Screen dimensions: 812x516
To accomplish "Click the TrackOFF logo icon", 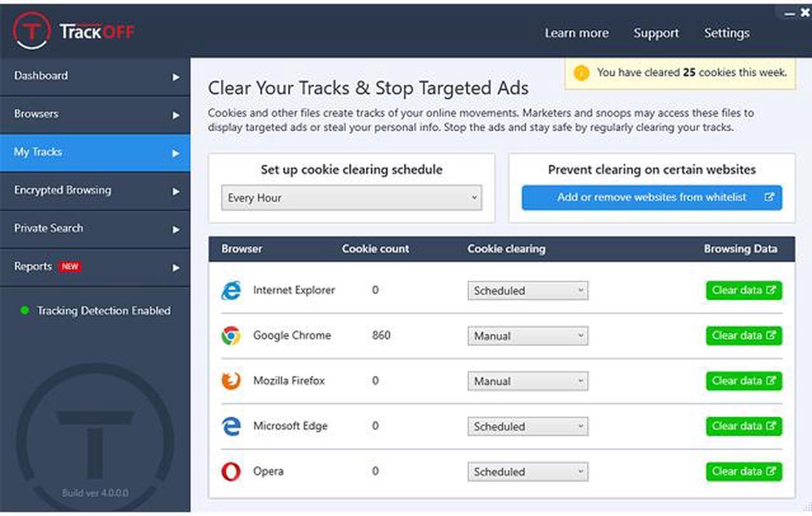I will click(x=32, y=31).
